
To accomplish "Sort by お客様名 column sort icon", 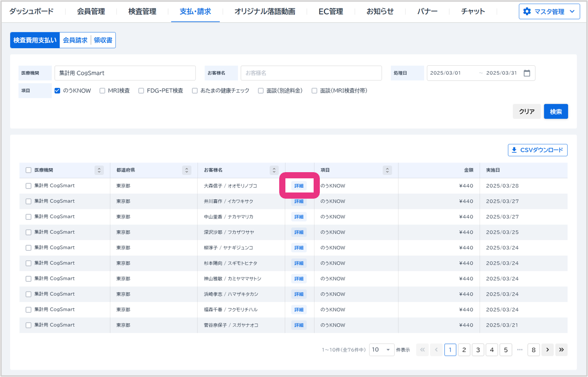I will pos(274,170).
